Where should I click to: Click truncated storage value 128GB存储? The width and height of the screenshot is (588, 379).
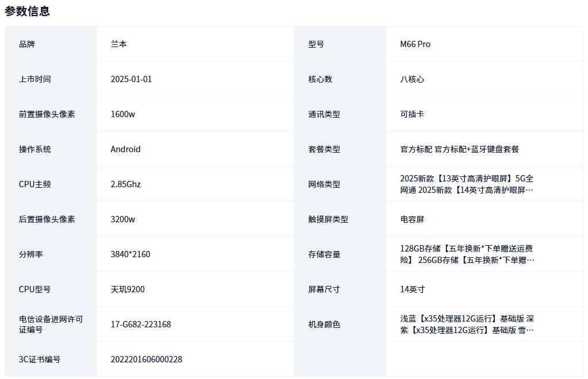pos(467,254)
